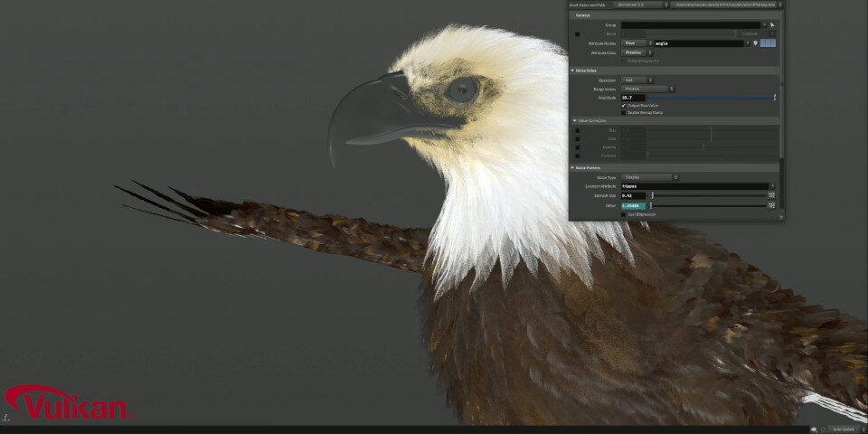Enable the Bias value correction checkbox
The width and height of the screenshot is (868, 434).
[x=578, y=130]
